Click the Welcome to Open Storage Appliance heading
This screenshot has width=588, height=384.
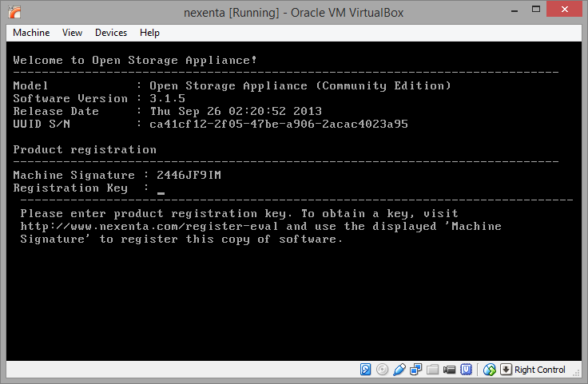click(x=135, y=61)
